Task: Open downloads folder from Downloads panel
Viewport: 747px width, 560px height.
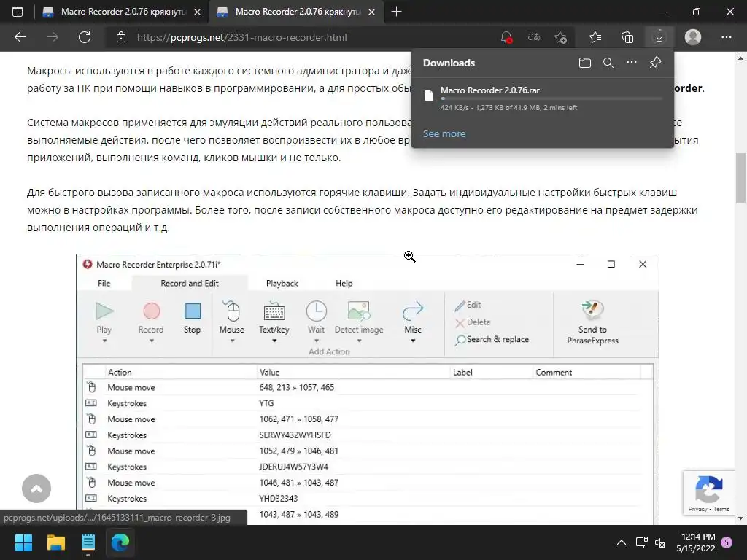Action: pyautogui.click(x=584, y=63)
